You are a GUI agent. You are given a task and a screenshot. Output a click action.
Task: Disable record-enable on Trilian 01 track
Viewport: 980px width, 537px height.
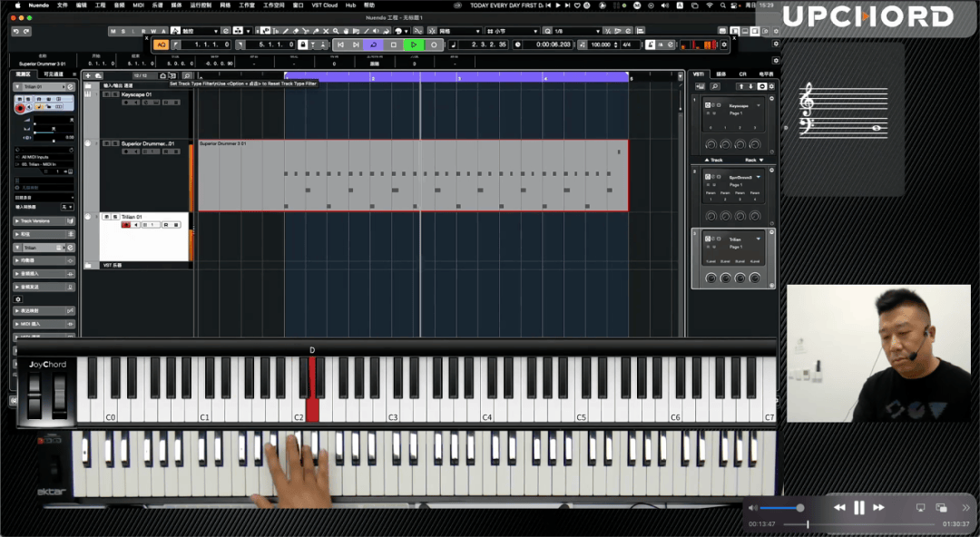(126, 225)
